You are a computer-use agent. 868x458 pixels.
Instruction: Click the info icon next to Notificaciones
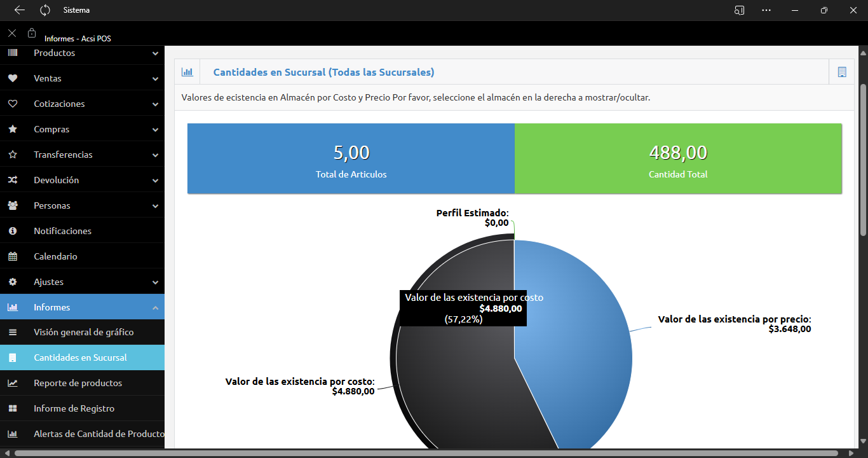click(13, 231)
